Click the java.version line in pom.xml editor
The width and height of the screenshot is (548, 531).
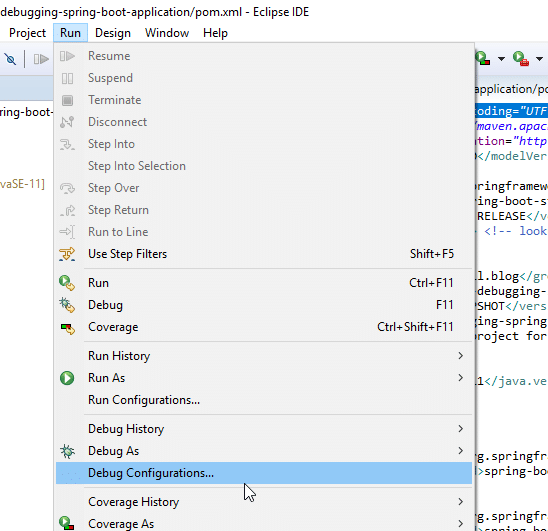tap(511, 381)
